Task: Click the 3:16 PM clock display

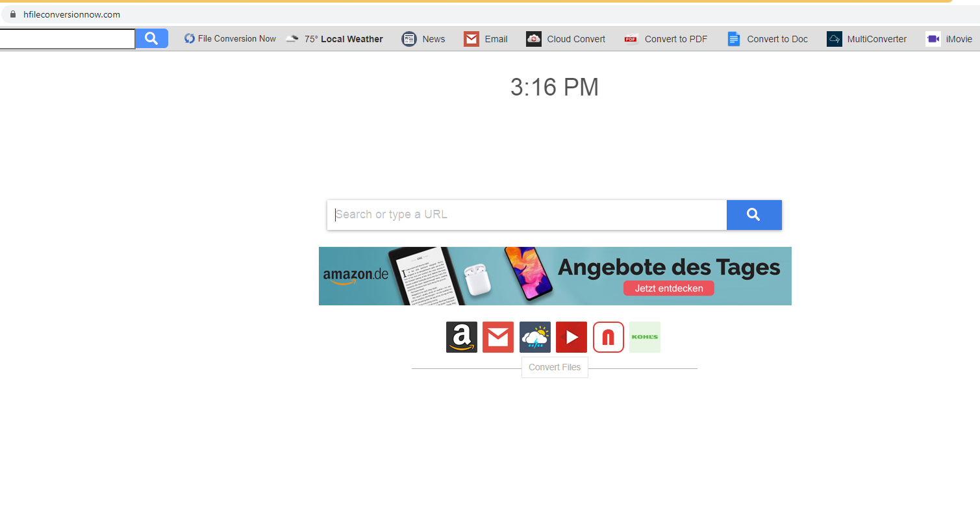Action: click(555, 87)
